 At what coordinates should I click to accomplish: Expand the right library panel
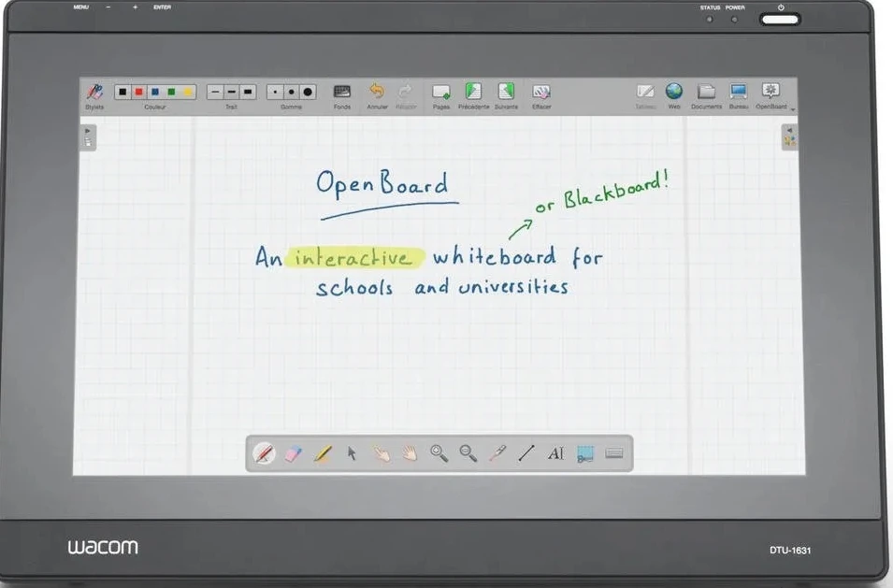coord(789,137)
